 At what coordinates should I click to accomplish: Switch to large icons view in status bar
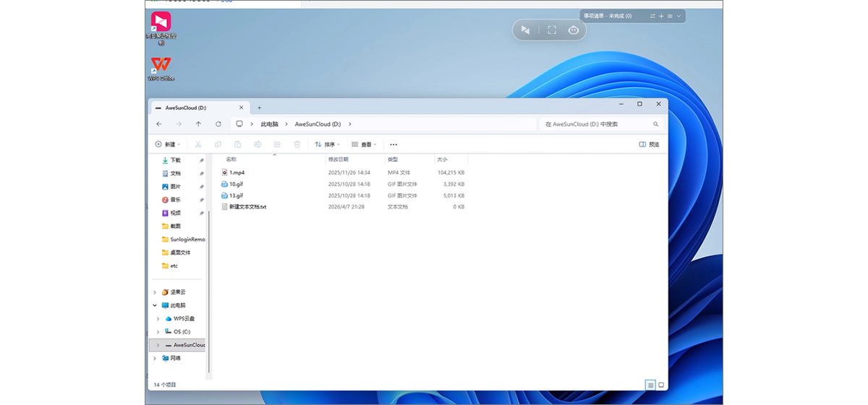pyautogui.click(x=661, y=385)
